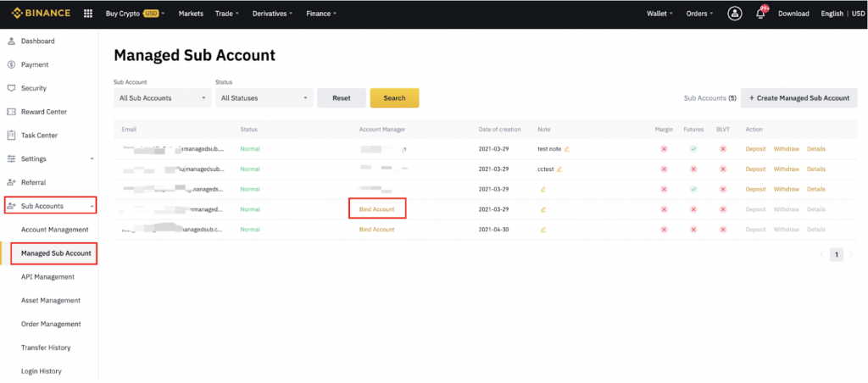Click the Task Center clipboard icon

[x=11, y=135]
